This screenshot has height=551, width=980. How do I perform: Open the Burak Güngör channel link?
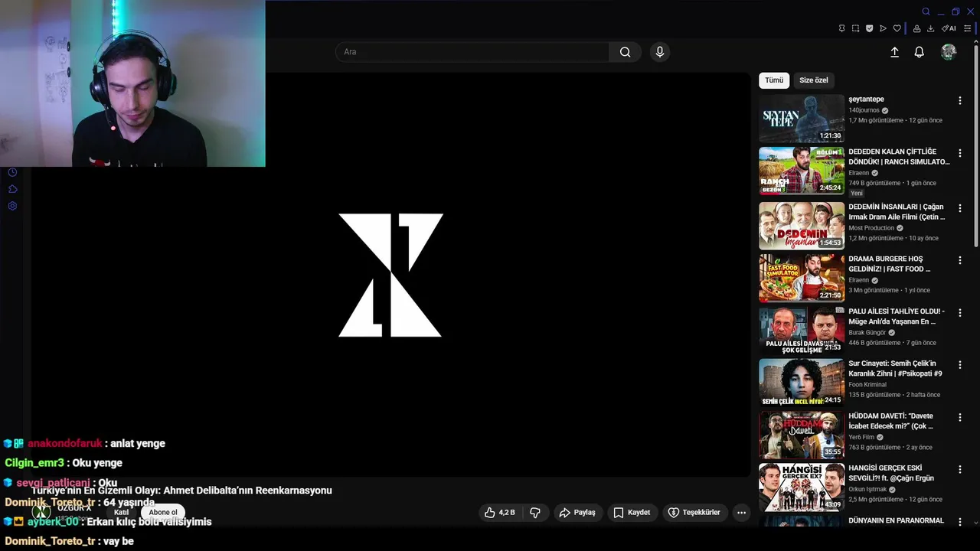[x=867, y=333]
